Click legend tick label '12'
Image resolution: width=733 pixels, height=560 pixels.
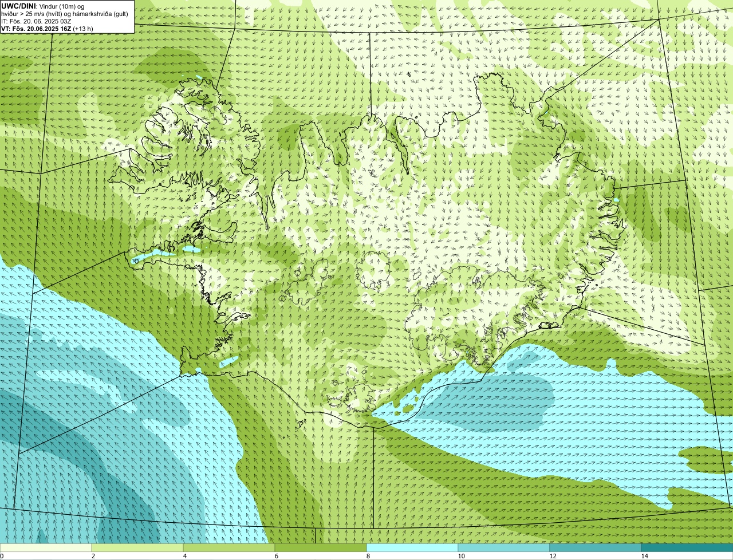(553, 556)
